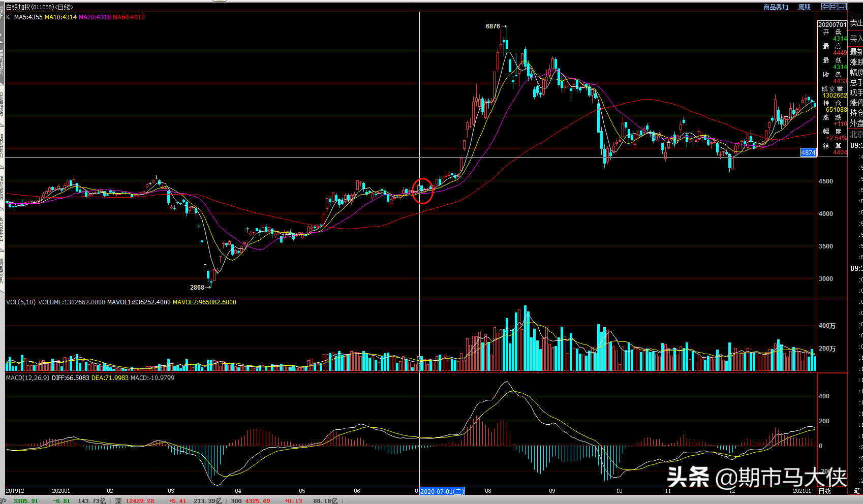Select the MA60:4012 indicator label

tap(129, 17)
